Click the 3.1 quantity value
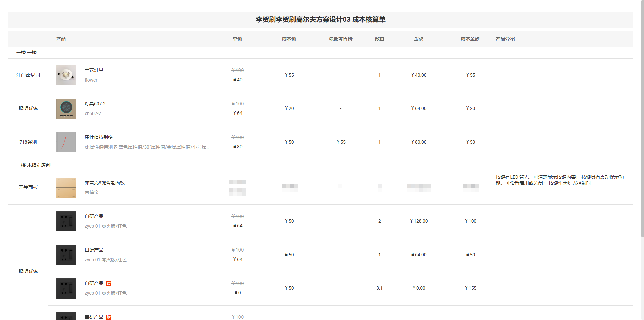This screenshot has height=320, width=644. 379,288
